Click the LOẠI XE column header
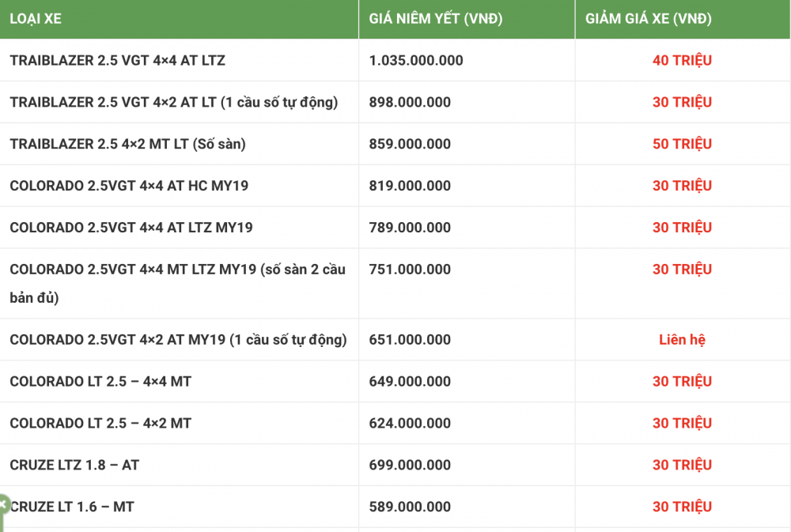This screenshot has height=532, width=791. pyautogui.click(x=36, y=19)
